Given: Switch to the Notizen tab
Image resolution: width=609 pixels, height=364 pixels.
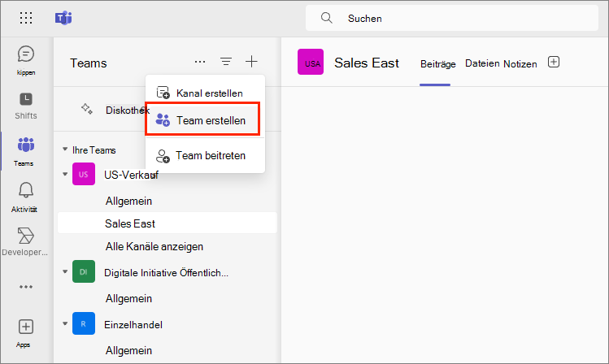Looking at the screenshot, I should [x=520, y=63].
